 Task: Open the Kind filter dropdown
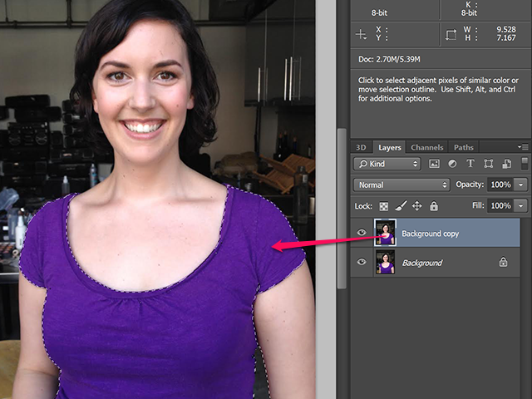click(387, 164)
